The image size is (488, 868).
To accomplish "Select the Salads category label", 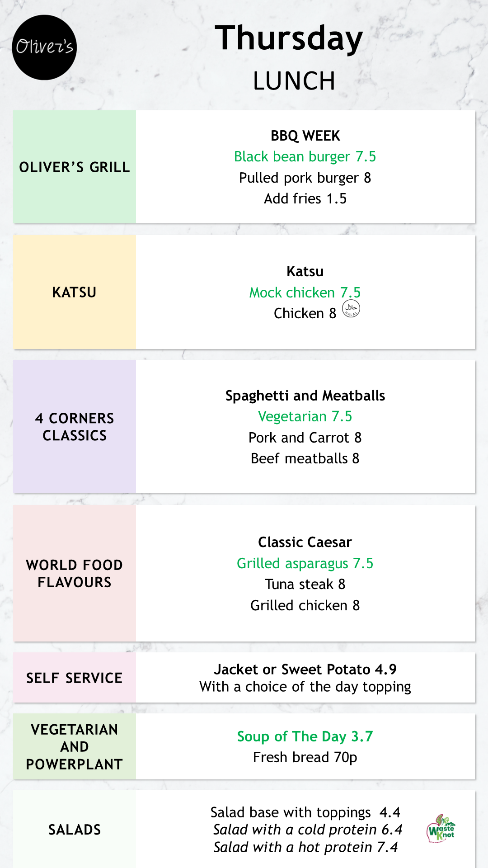I will [75, 830].
